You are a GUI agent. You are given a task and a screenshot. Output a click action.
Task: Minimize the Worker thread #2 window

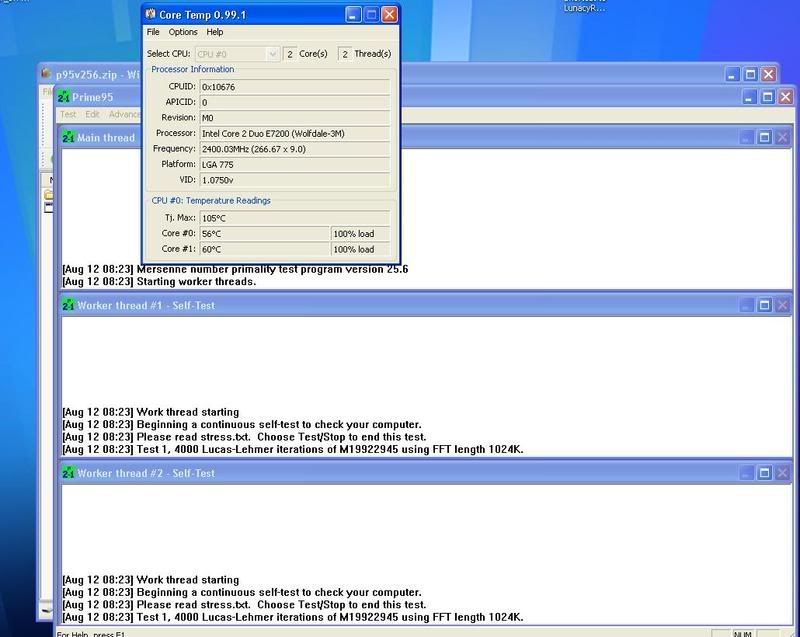click(x=745, y=473)
